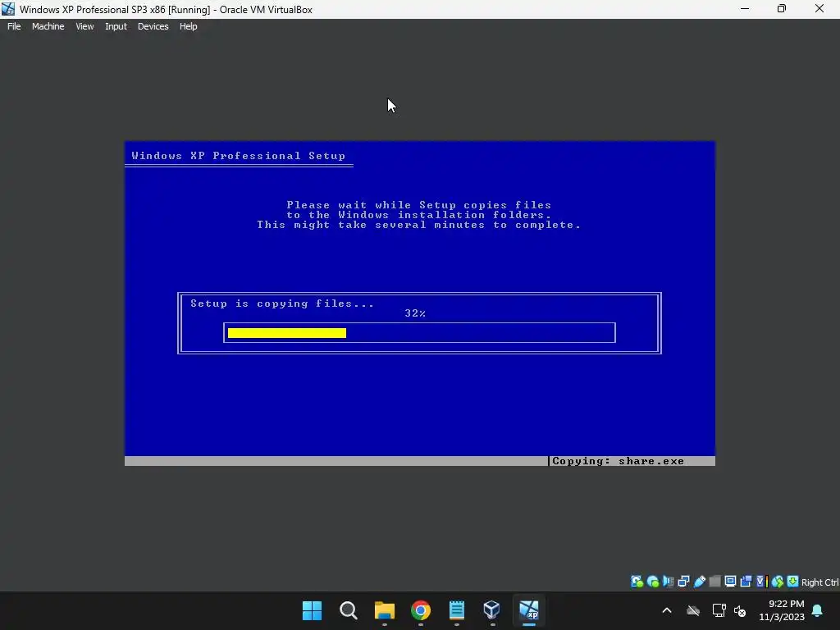The width and height of the screenshot is (840, 630).
Task: Open File Explorer from the taskbar
Action: (384, 610)
